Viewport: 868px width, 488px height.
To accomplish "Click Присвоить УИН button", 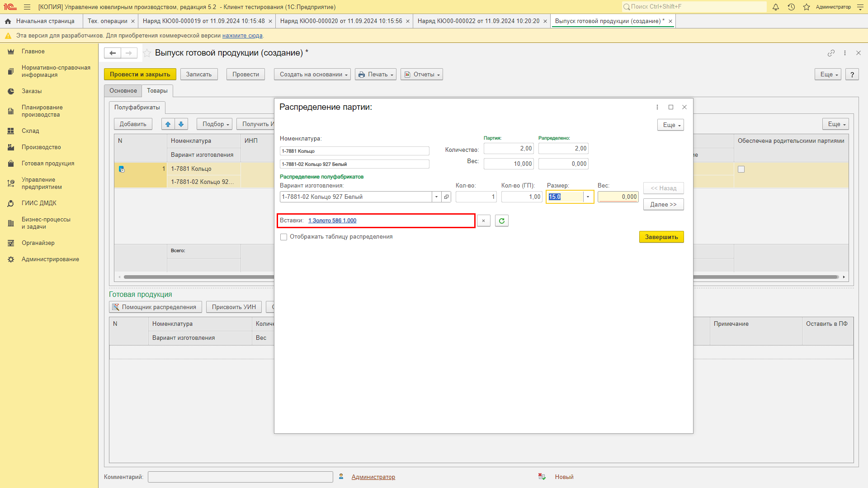I will pyautogui.click(x=234, y=307).
